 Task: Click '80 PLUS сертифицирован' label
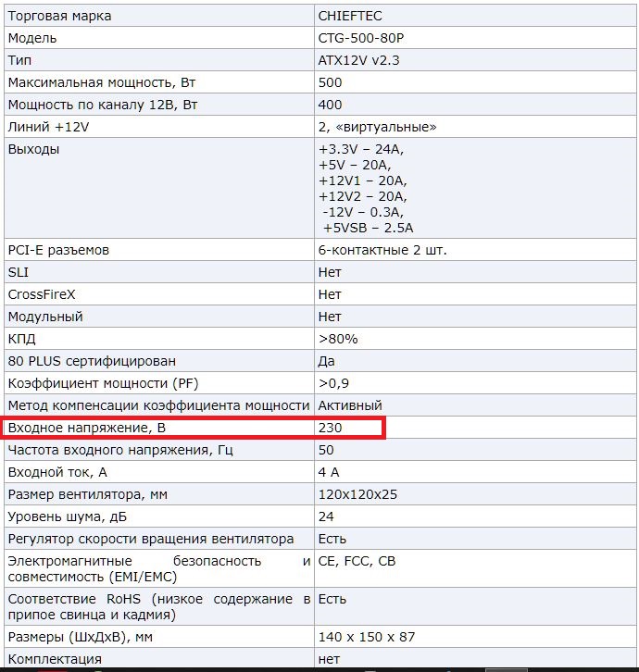(x=91, y=361)
